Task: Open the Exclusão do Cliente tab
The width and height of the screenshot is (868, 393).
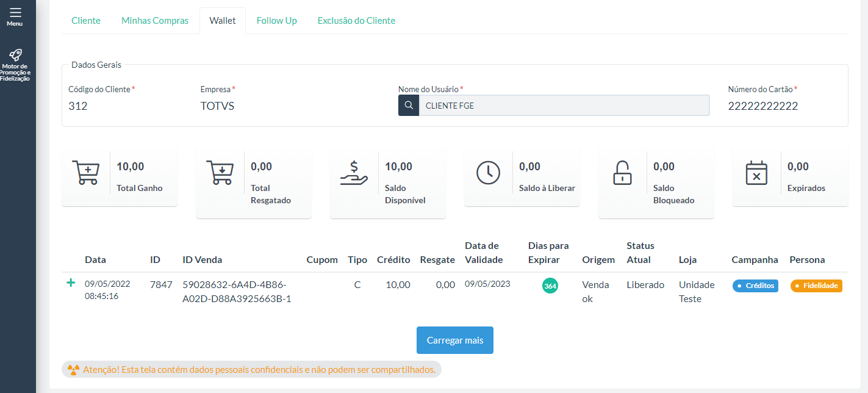Action: 356,21
